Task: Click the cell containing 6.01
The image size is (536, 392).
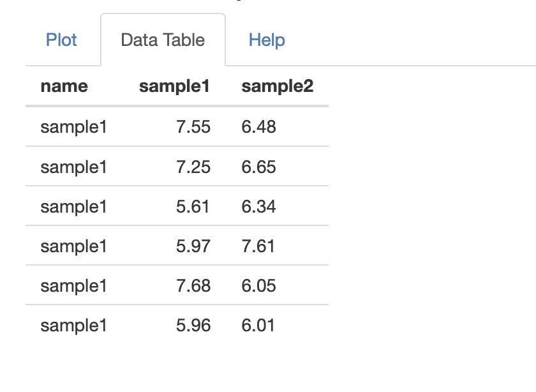Action: (x=258, y=326)
